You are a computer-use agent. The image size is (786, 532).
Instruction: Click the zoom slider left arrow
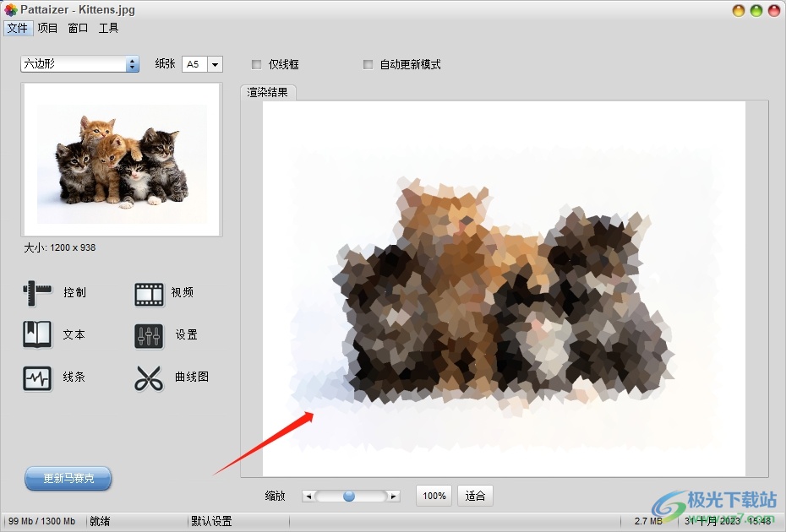pos(308,496)
